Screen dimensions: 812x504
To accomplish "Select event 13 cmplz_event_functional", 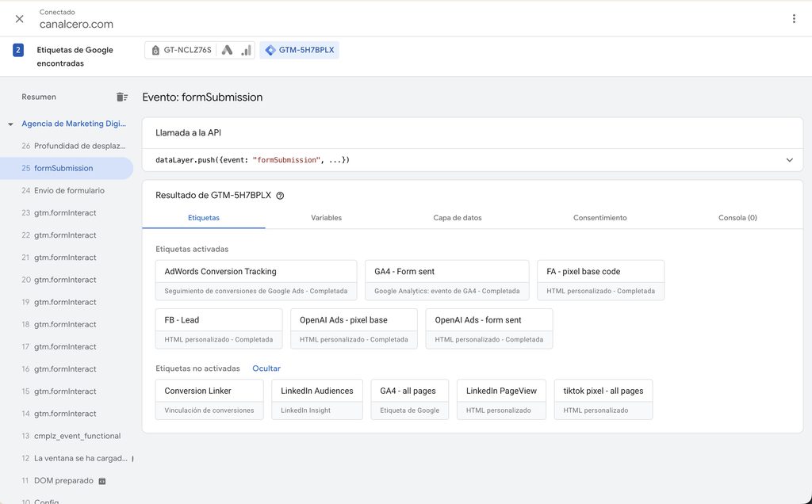I will coord(67,436).
